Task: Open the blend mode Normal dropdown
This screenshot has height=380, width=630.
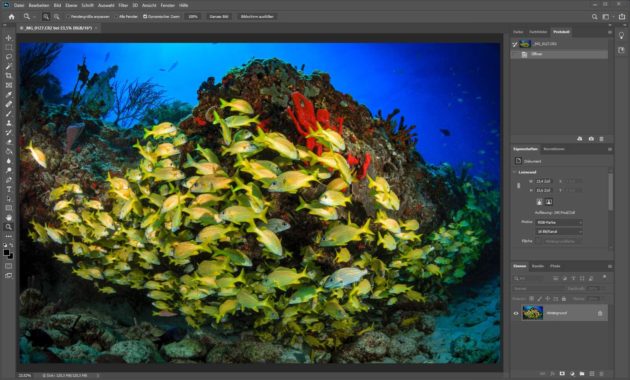Action: 538,289
